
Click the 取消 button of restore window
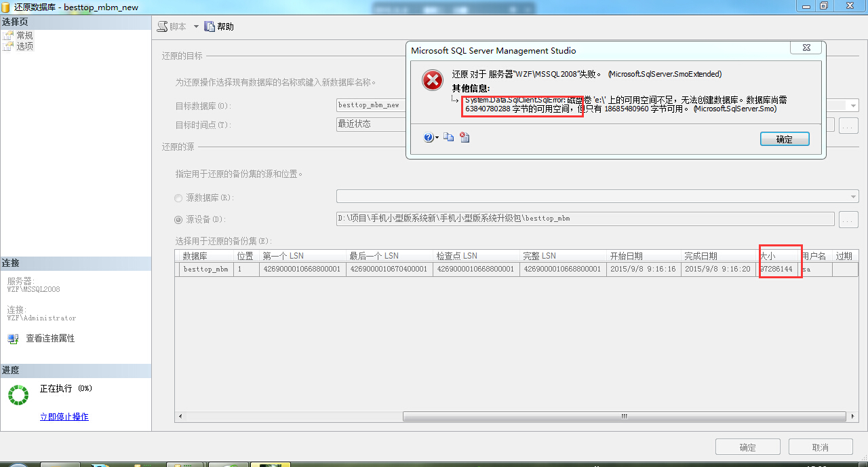[x=821, y=447]
